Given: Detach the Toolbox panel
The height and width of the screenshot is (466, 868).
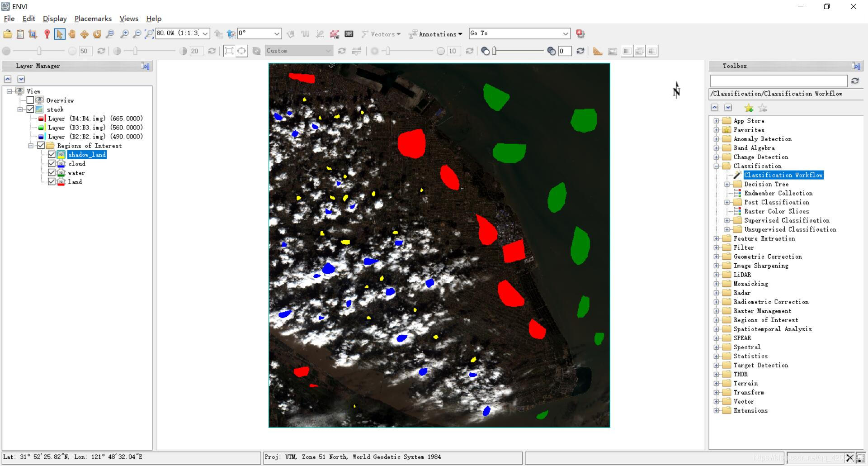Looking at the screenshot, I should pos(856,66).
